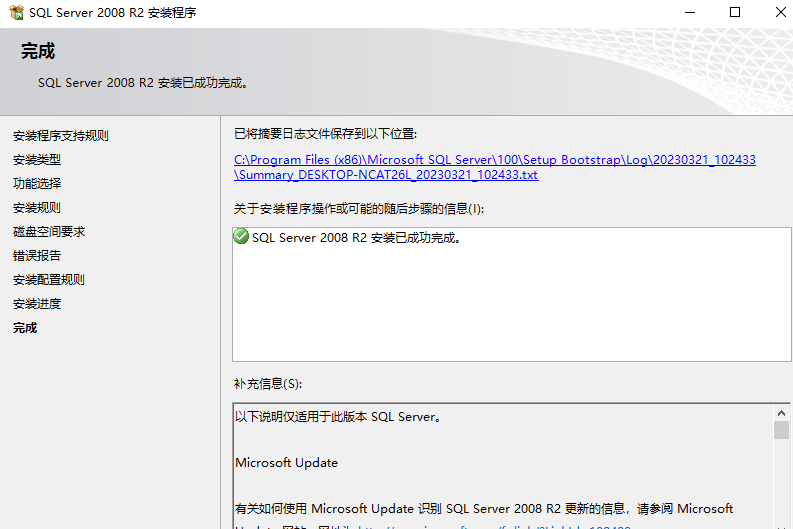Viewport: 793px width, 529px height.
Task: Select the 错误报告 step
Action: (x=37, y=256)
